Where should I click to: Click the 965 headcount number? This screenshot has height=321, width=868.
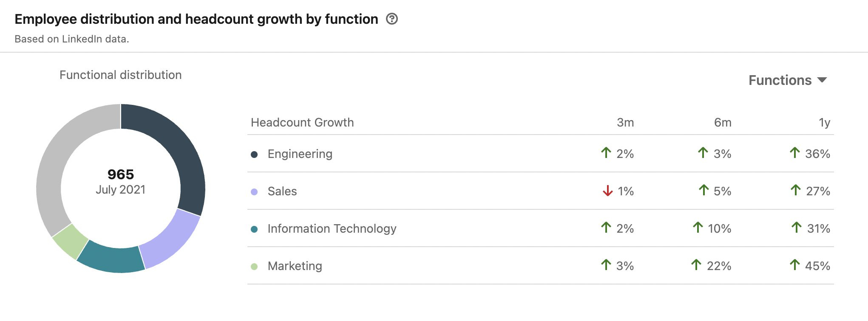point(121,175)
